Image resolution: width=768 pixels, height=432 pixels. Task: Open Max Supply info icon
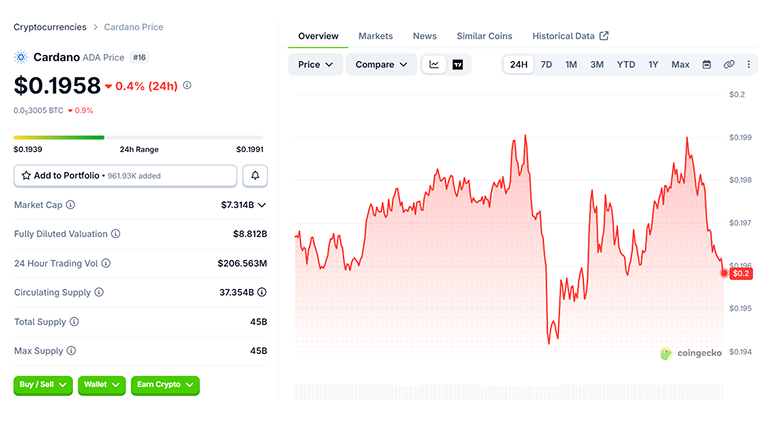pos(71,351)
